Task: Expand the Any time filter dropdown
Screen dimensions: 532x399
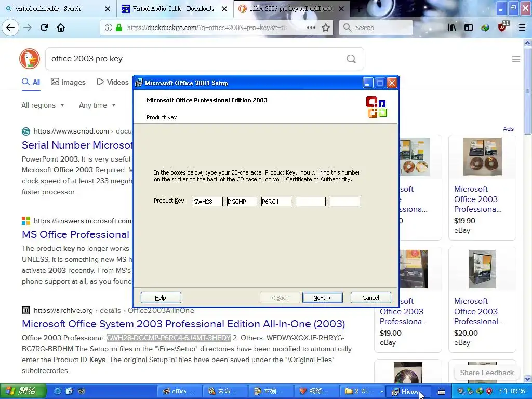Action: (x=97, y=105)
